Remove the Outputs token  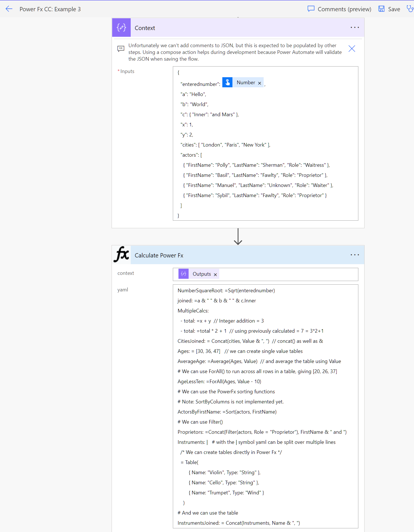[215, 275]
